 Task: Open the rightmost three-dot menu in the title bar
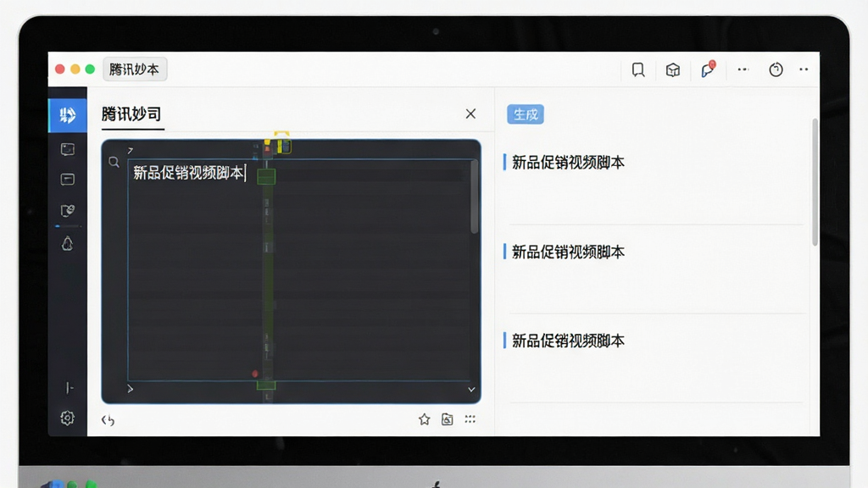point(804,69)
